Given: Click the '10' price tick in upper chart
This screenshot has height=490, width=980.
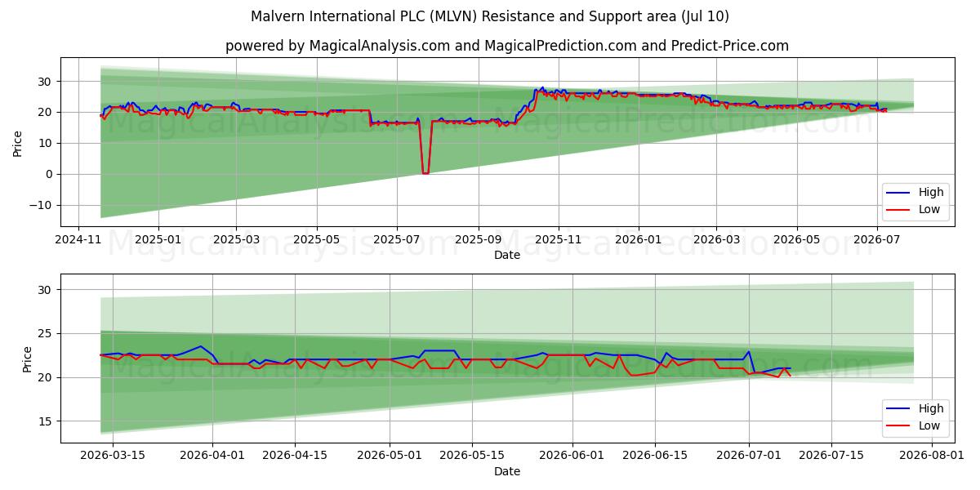Looking at the screenshot, I should click(47, 143).
